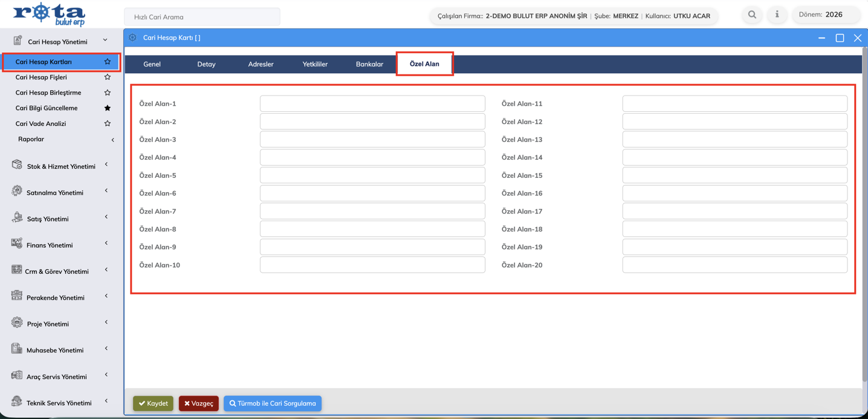Expand the Satış Yönetimi menu
This screenshot has width=868, height=419.
(106, 217)
